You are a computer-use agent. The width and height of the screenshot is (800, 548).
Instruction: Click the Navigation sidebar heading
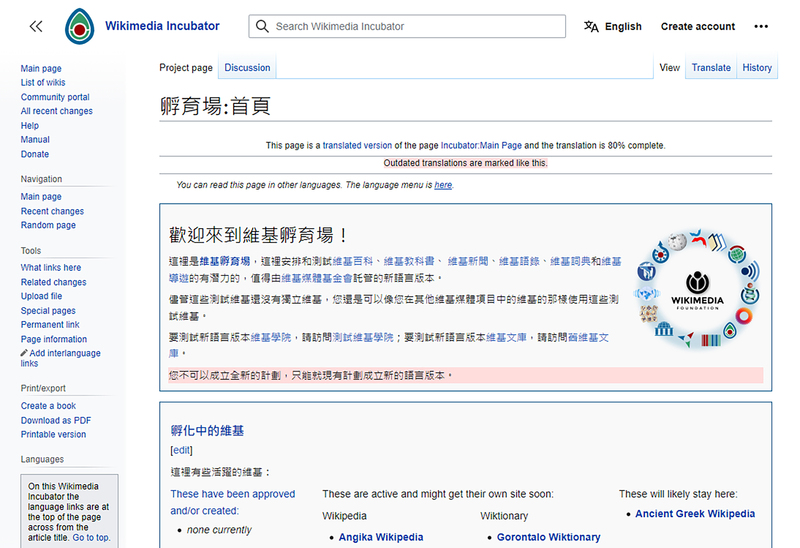41,179
